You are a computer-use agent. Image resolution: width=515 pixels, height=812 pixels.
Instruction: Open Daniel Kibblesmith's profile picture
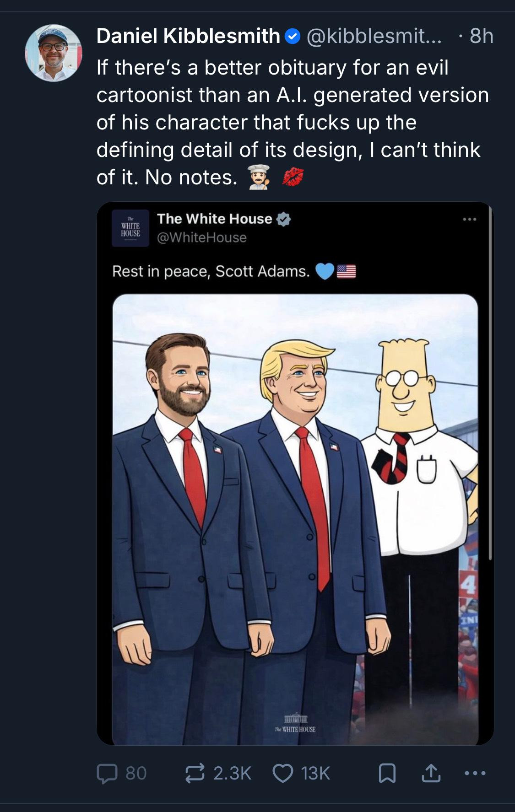click(x=53, y=53)
